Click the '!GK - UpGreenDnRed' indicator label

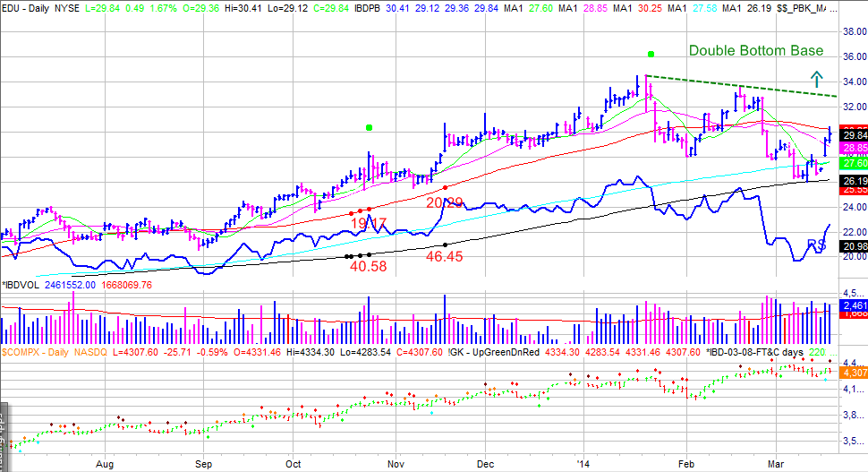click(494, 352)
